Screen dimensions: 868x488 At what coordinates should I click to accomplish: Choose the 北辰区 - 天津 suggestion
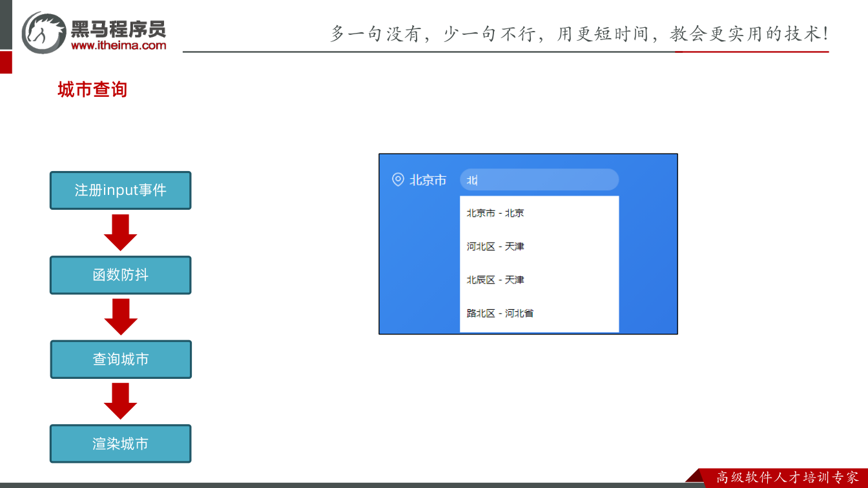click(539, 280)
